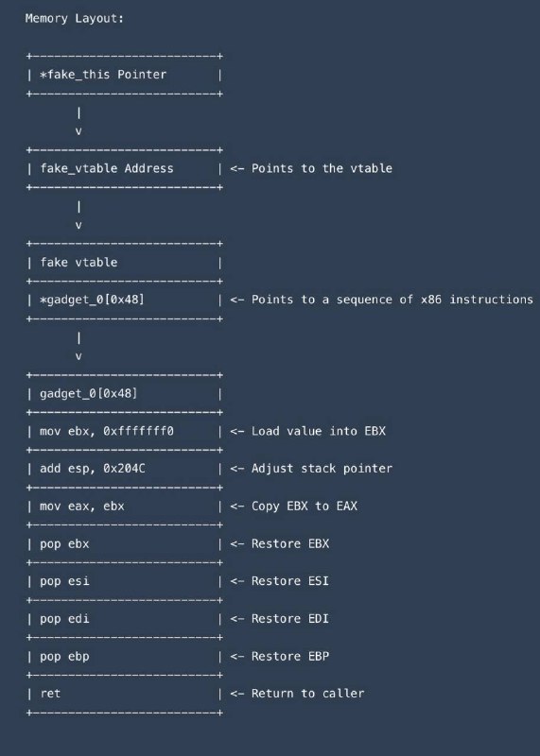Image resolution: width=540 pixels, height=756 pixels.
Task: Select the add esp, 0x204C instruction
Action: click(125, 469)
